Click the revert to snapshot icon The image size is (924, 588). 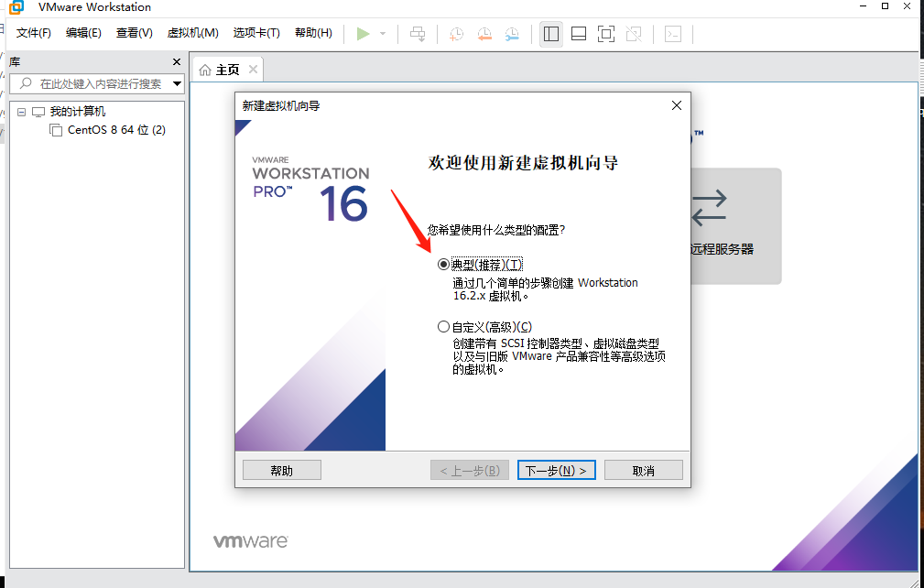484,34
